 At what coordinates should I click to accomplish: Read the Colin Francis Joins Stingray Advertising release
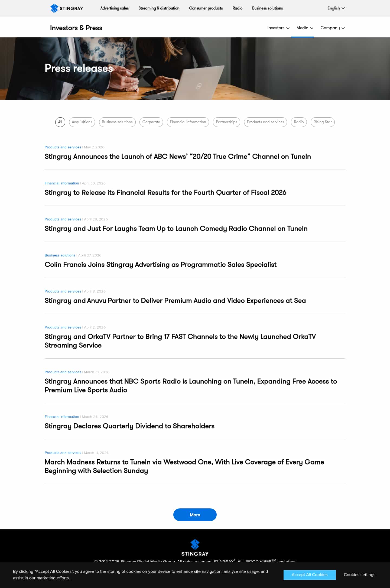pyautogui.click(x=161, y=265)
